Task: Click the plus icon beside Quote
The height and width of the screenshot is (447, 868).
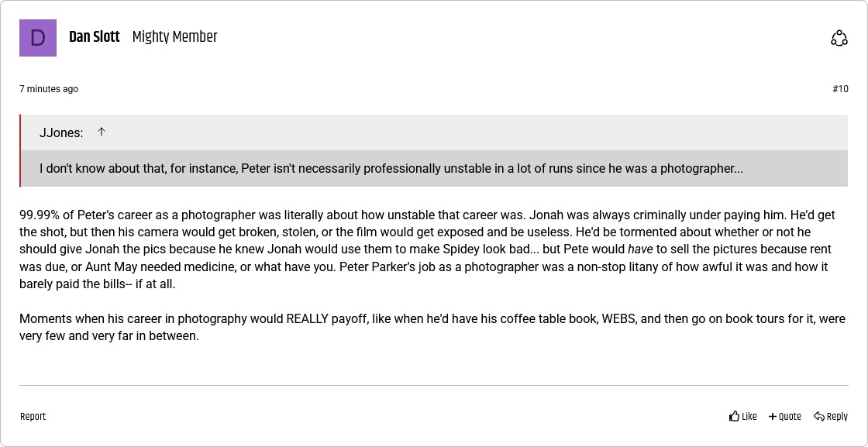Action: tap(773, 417)
